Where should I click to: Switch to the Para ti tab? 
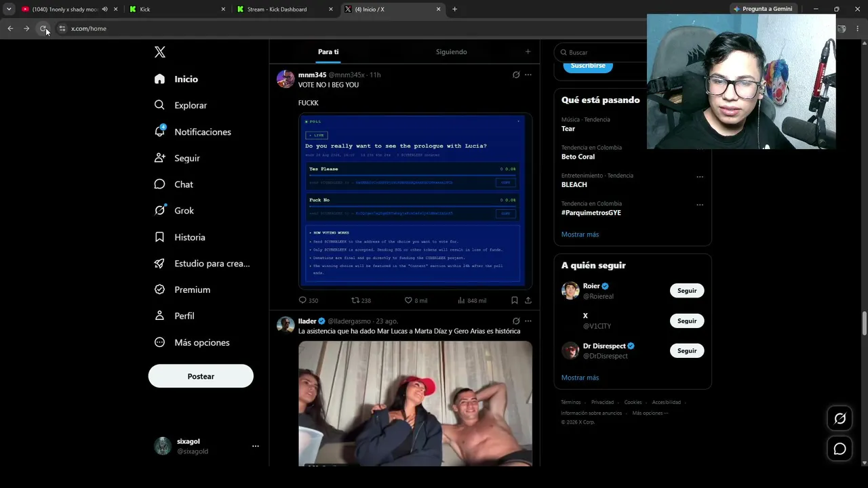point(328,52)
